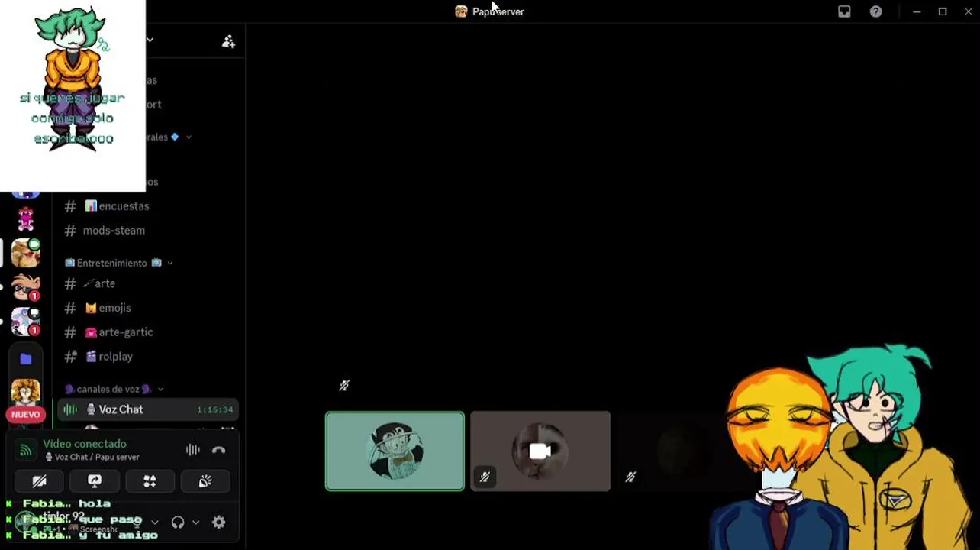This screenshot has height=550, width=980.
Task: Click the muted mic icon on third tile
Action: pos(630,477)
